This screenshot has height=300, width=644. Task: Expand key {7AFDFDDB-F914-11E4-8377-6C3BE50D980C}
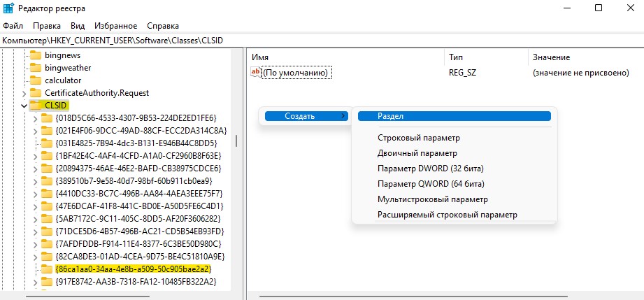(x=35, y=243)
